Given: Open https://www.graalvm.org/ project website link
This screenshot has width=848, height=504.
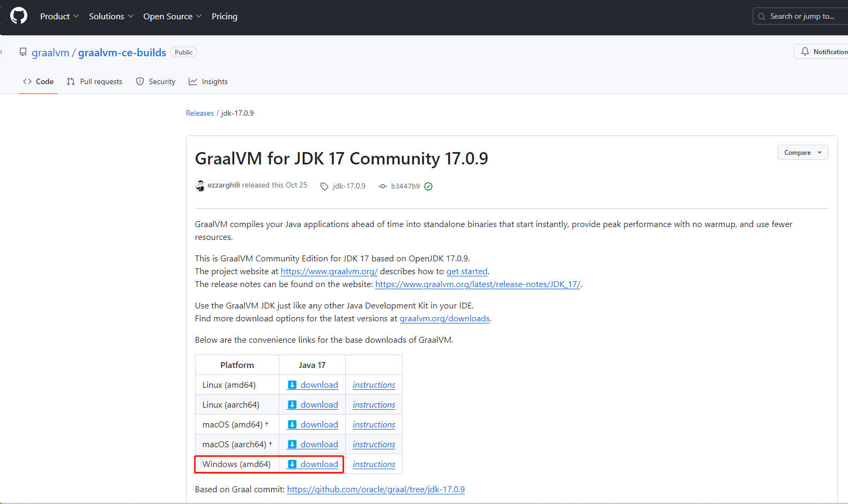Looking at the screenshot, I should (329, 272).
